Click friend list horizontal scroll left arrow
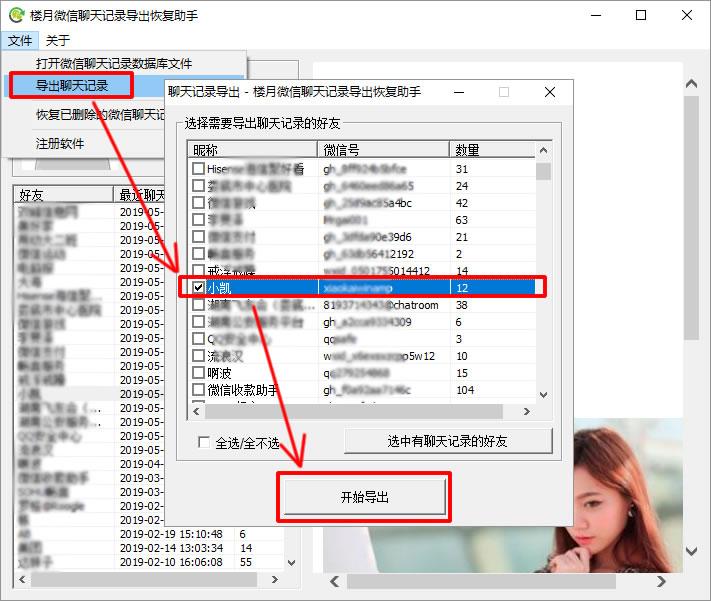This screenshot has height=601, width=711. 22,580
